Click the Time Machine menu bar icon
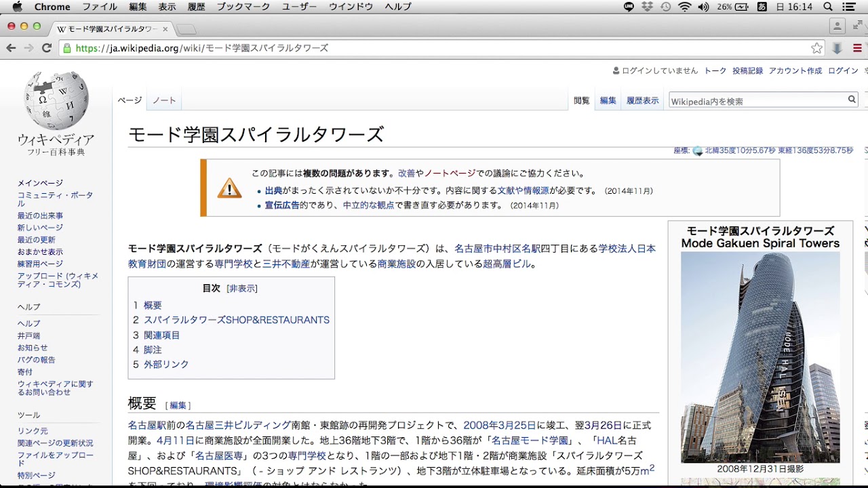Viewport: 868px width, 488px height. (666, 7)
